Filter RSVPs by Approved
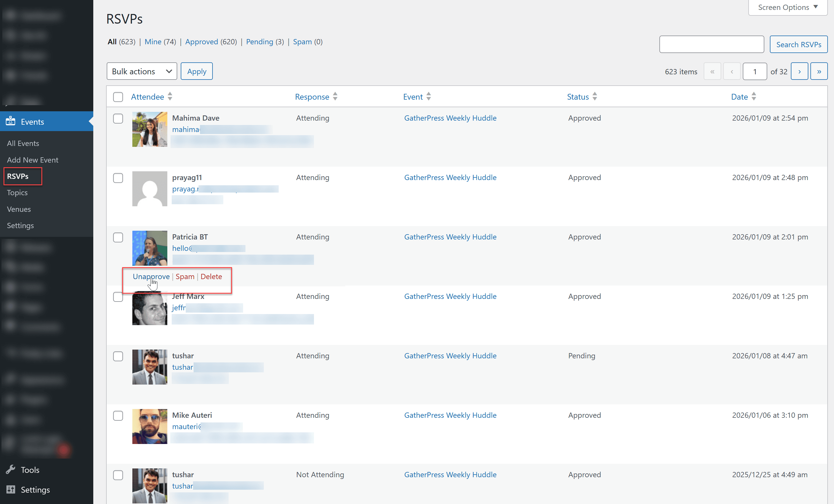 click(x=201, y=42)
